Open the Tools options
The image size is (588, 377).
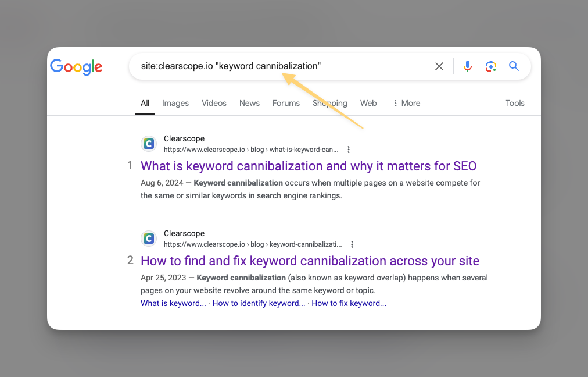515,103
